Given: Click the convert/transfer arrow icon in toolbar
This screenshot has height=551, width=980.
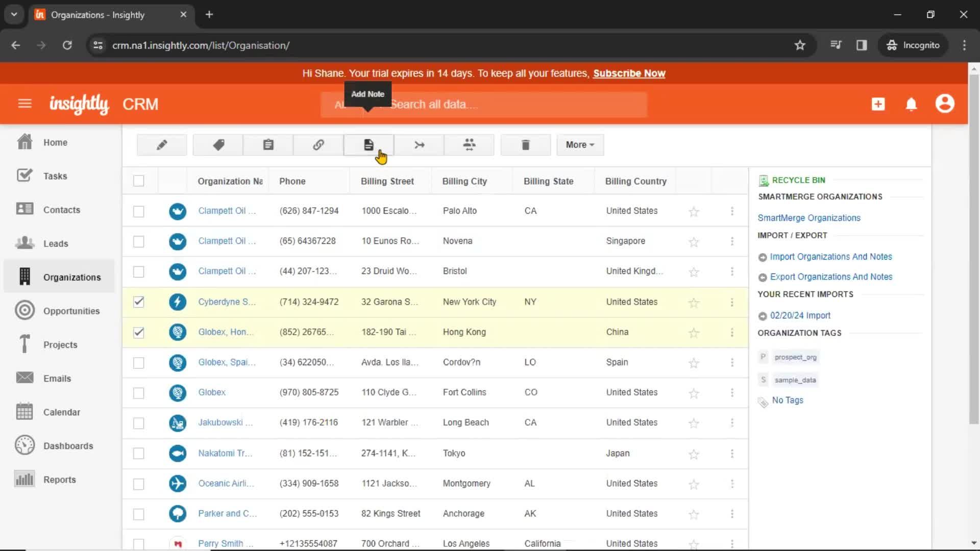Looking at the screenshot, I should pyautogui.click(x=419, y=145).
